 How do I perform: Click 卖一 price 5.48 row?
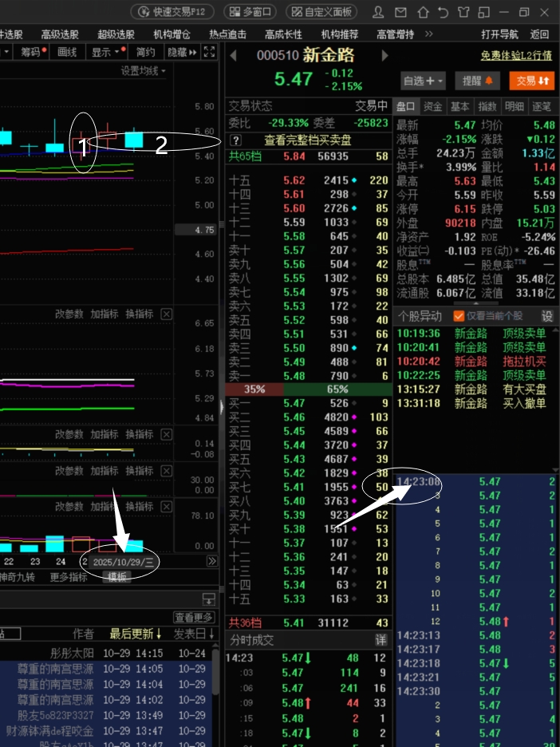pyautogui.click(x=308, y=376)
